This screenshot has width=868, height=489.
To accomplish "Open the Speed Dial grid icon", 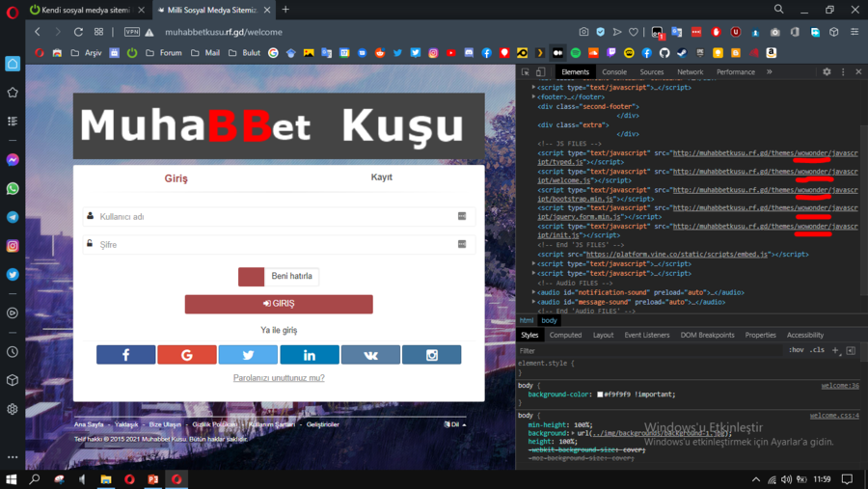I will [x=98, y=32].
